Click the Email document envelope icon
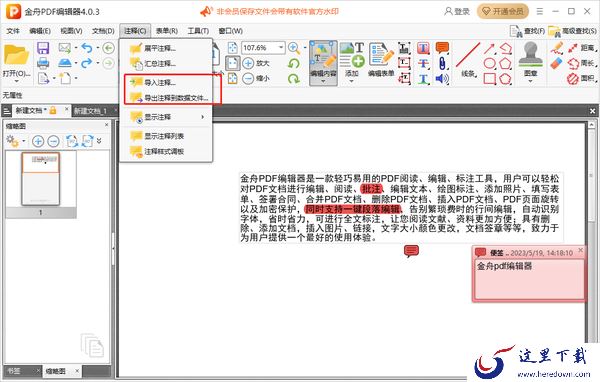The width and height of the screenshot is (600, 382). click(x=65, y=48)
